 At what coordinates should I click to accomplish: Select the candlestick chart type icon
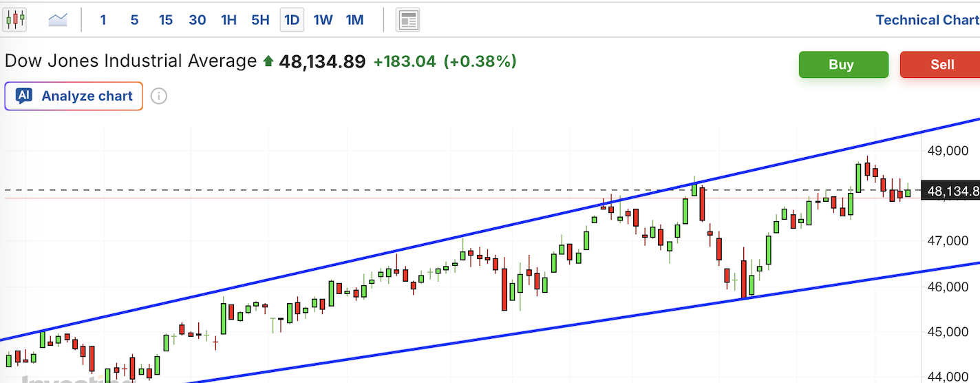14,20
